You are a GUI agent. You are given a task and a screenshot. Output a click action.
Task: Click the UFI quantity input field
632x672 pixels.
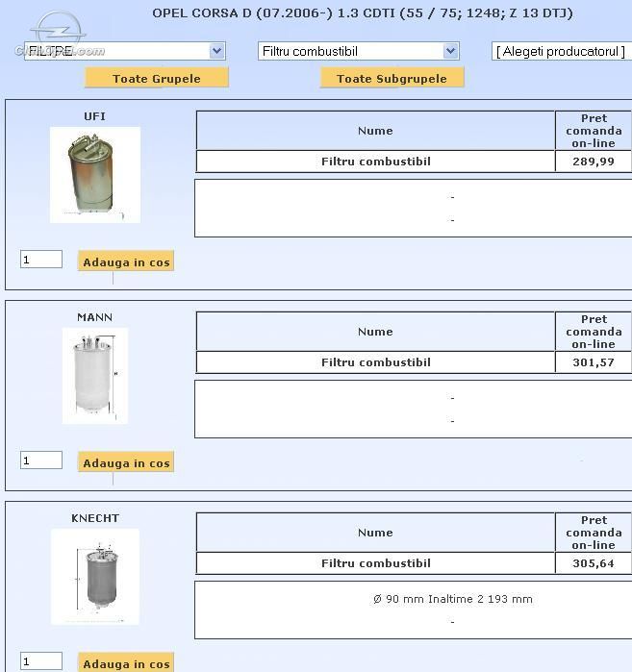(41, 260)
